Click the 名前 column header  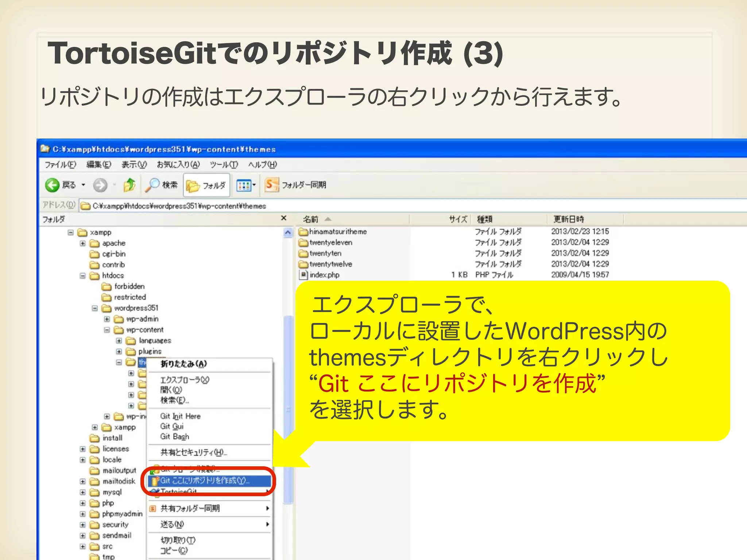(x=311, y=219)
